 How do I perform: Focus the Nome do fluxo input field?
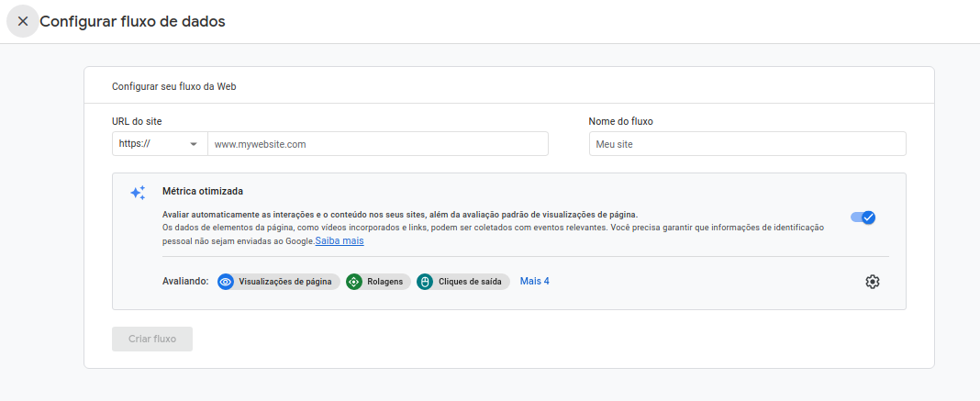pyautogui.click(x=747, y=144)
